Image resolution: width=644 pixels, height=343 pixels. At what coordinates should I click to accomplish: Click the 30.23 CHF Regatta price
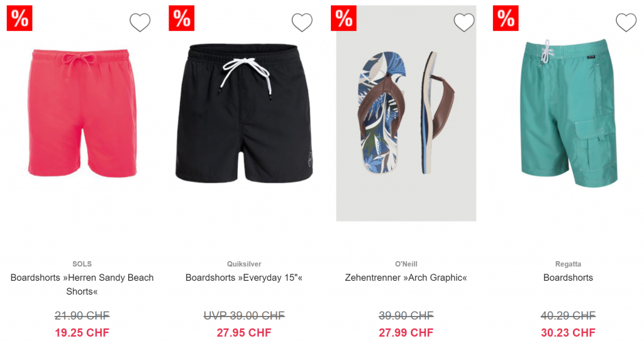pos(569,332)
